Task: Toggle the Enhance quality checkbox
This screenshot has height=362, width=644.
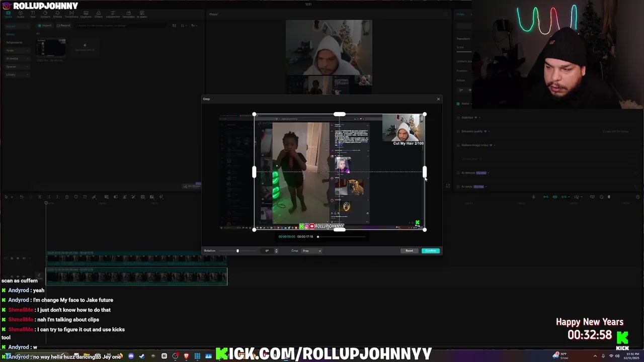Action: point(458,131)
